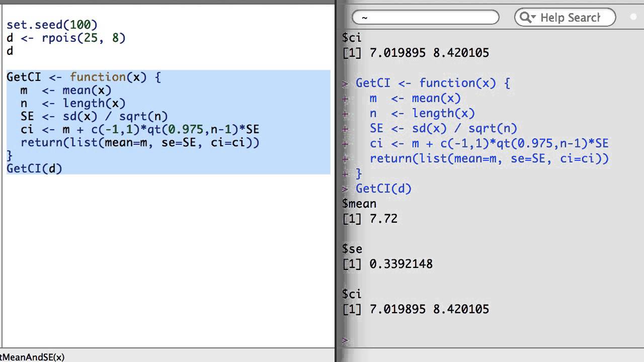Click the GetCI(d) call in editor
Image resolution: width=644 pixels, height=362 pixels.
[x=34, y=168]
